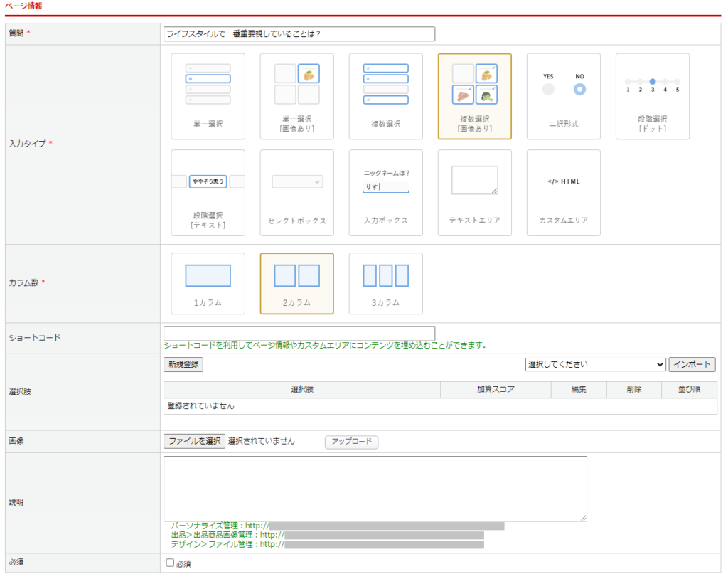Image resolution: width=728 pixels, height=579 pixels.
Task: Set layout to 3カラム
Action: pos(385,283)
